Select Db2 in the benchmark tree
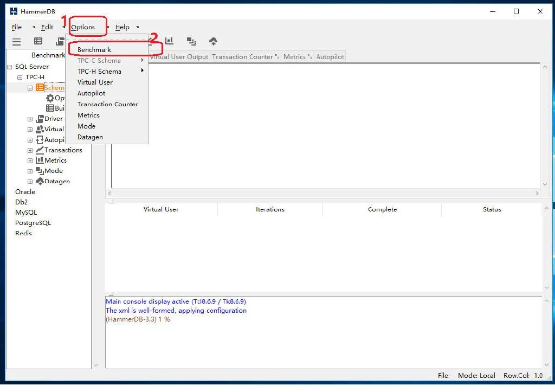Screen dimensions: 555x392 pos(21,202)
